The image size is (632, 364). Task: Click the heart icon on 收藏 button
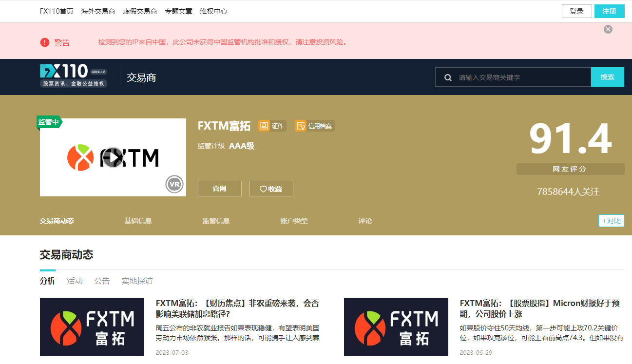click(x=263, y=189)
